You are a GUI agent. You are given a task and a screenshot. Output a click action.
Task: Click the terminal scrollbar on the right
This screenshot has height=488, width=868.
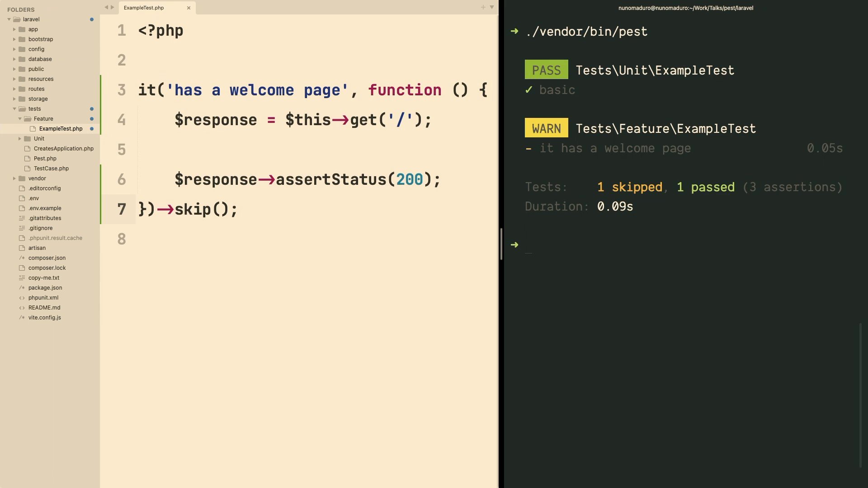[860, 395]
